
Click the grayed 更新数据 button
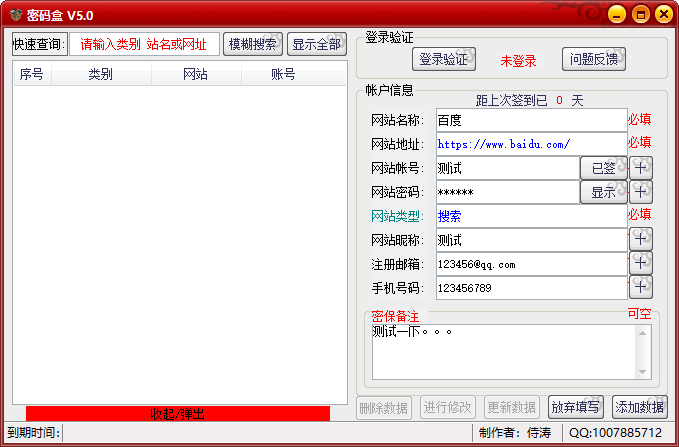(512, 407)
